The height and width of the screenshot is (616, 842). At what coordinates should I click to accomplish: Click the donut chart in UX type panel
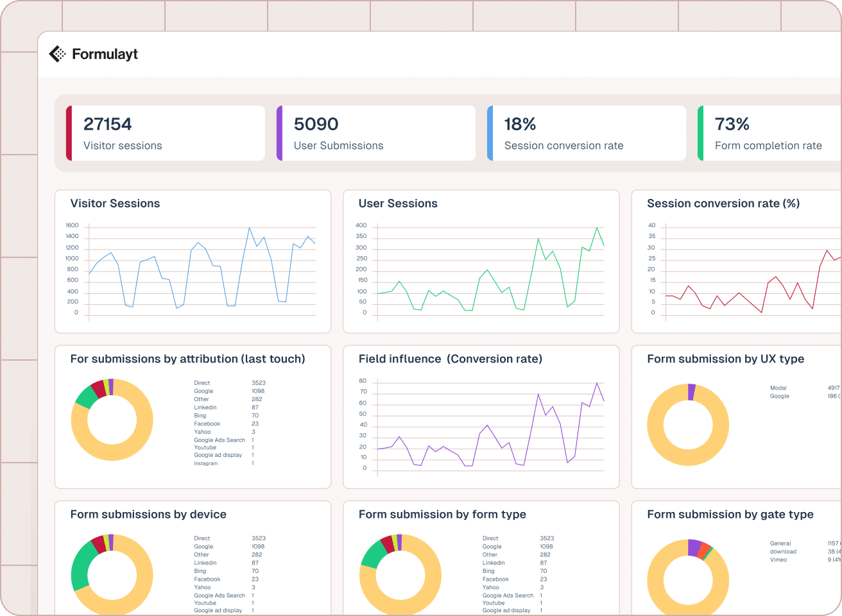(688, 425)
